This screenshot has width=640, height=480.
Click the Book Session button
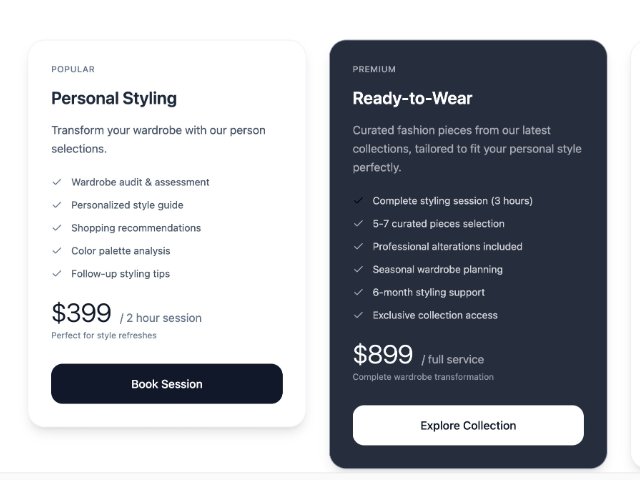pos(167,384)
